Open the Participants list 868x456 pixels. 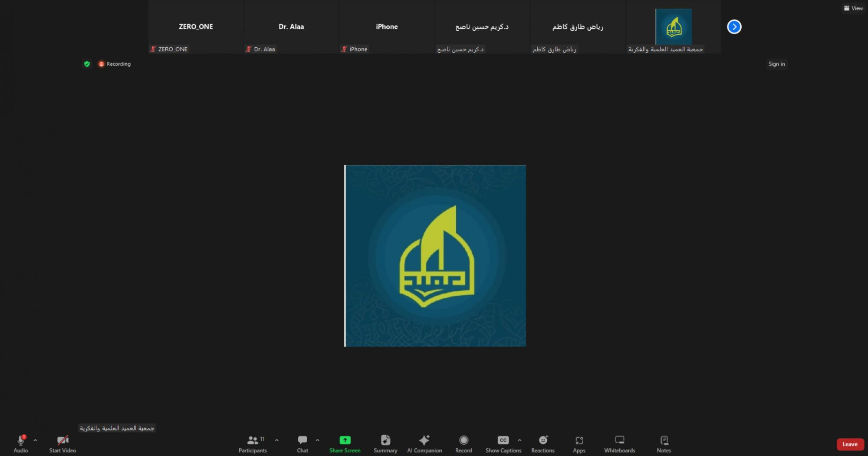[x=253, y=443]
